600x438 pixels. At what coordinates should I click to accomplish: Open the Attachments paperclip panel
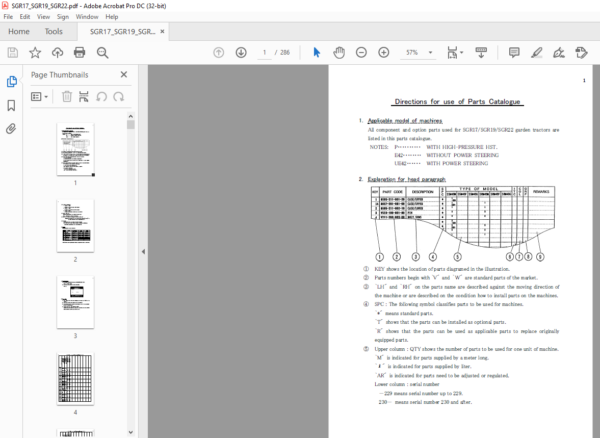coord(11,129)
